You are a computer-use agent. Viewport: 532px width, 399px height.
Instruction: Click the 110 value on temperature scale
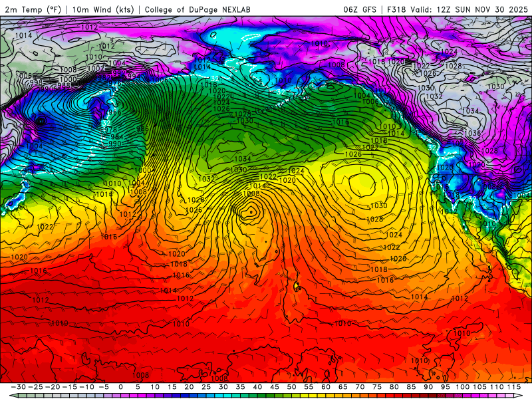tap(496, 387)
